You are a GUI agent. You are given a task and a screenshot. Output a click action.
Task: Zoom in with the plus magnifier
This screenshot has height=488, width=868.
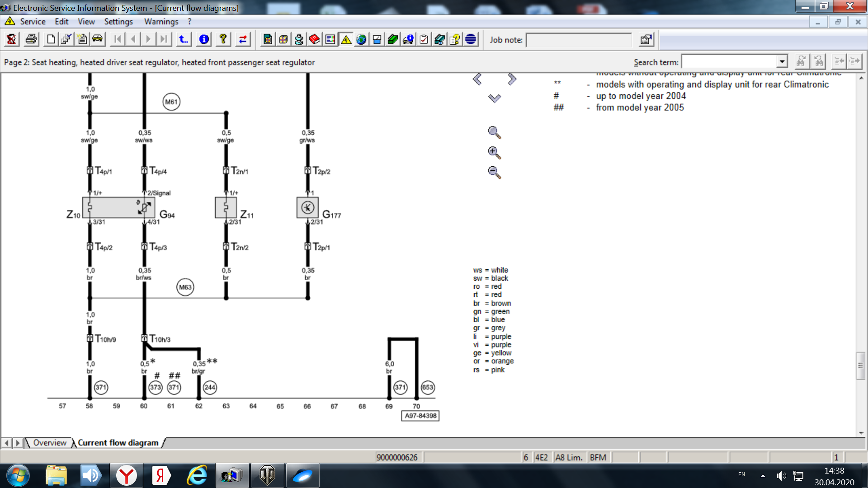click(x=494, y=153)
